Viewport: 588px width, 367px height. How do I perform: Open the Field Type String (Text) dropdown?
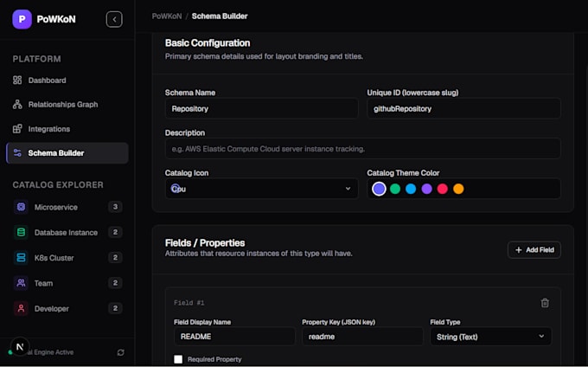[x=490, y=337]
